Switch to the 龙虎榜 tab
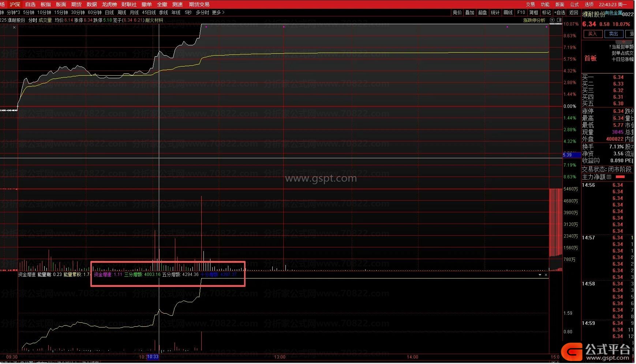Viewport: 636px width, 364px height. tap(109, 4)
